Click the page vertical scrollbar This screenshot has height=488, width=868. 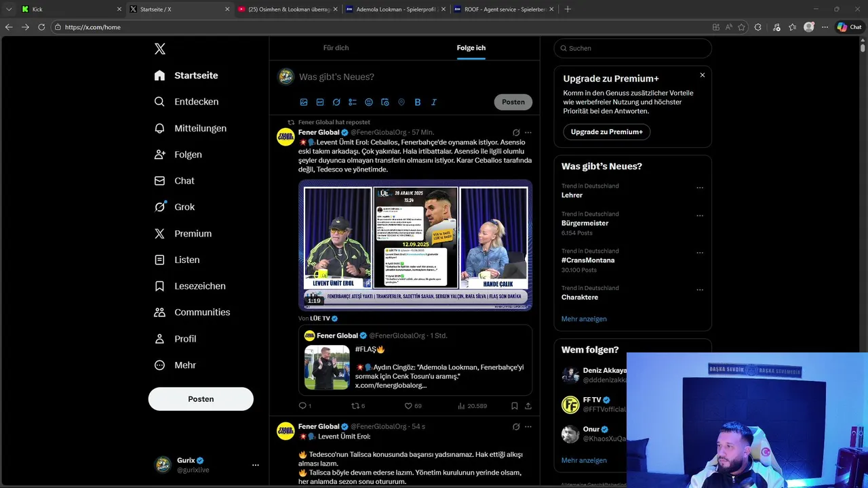863,48
